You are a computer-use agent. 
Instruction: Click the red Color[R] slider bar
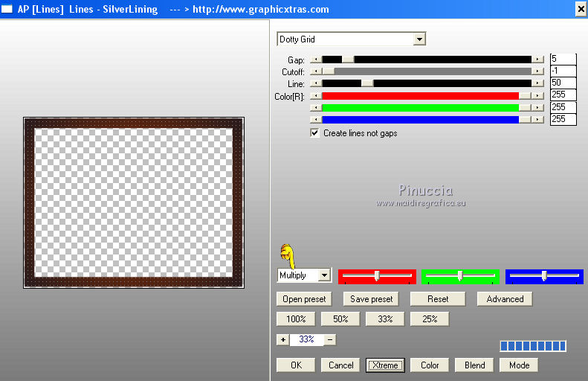click(427, 96)
